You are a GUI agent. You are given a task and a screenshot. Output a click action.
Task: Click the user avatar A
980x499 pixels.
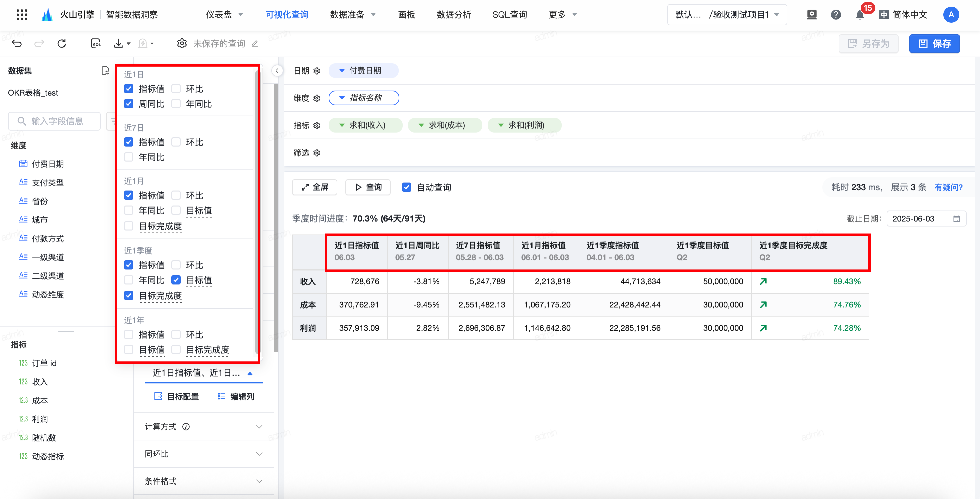(951, 15)
